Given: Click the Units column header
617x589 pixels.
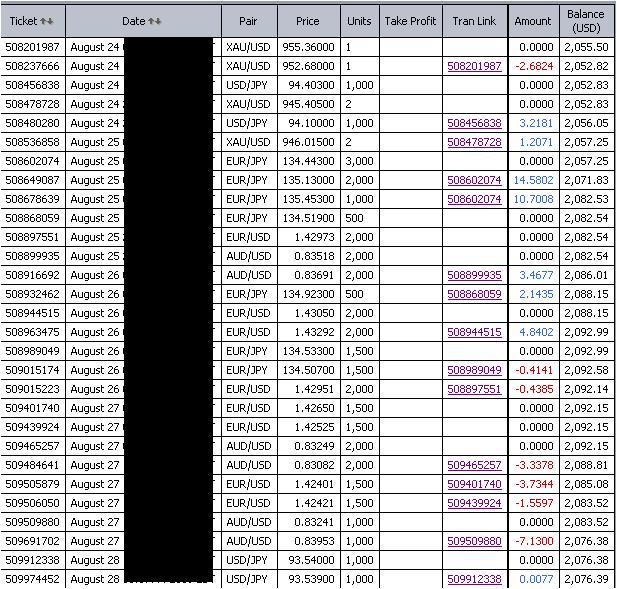Looking at the screenshot, I should [x=359, y=21].
